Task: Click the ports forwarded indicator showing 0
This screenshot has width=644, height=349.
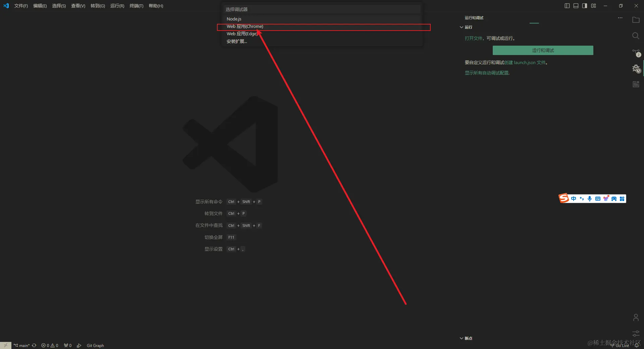Action: click(68, 345)
